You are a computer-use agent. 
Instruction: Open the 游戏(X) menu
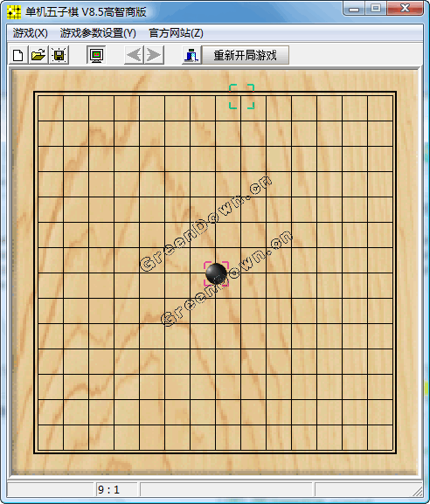pyautogui.click(x=31, y=33)
